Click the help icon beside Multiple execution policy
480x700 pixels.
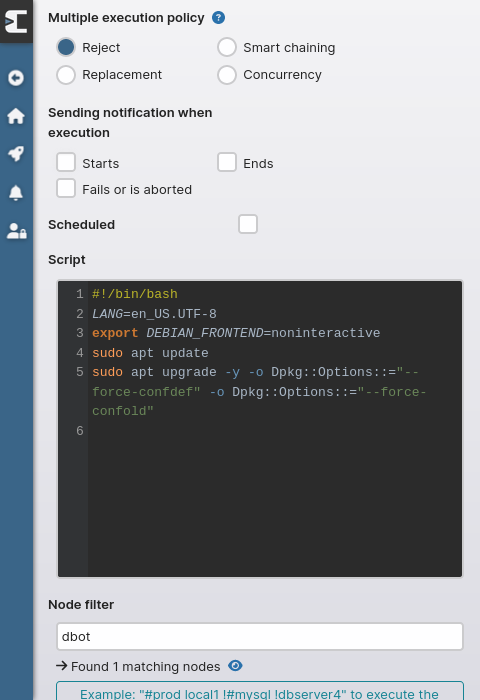pos(218,18)
